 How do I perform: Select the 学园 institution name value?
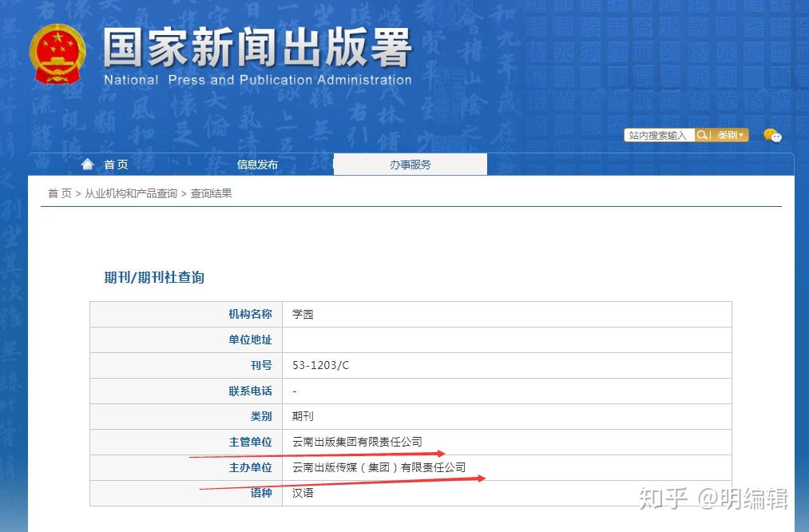pyautogui.click(x=303, y=314)
